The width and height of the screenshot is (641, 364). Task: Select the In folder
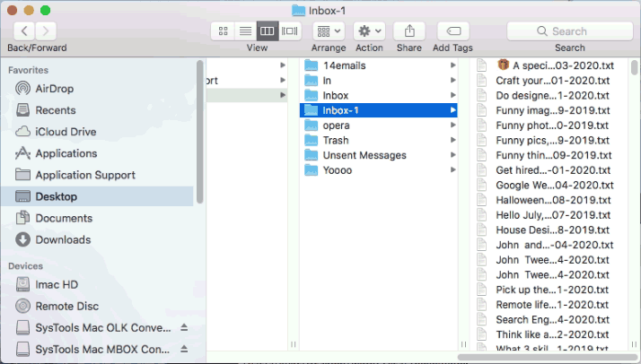(379, 81)
